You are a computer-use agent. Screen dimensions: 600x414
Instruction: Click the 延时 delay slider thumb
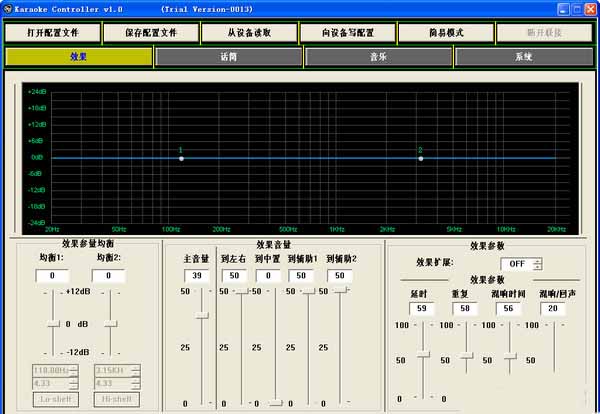(x=423, y=354)
